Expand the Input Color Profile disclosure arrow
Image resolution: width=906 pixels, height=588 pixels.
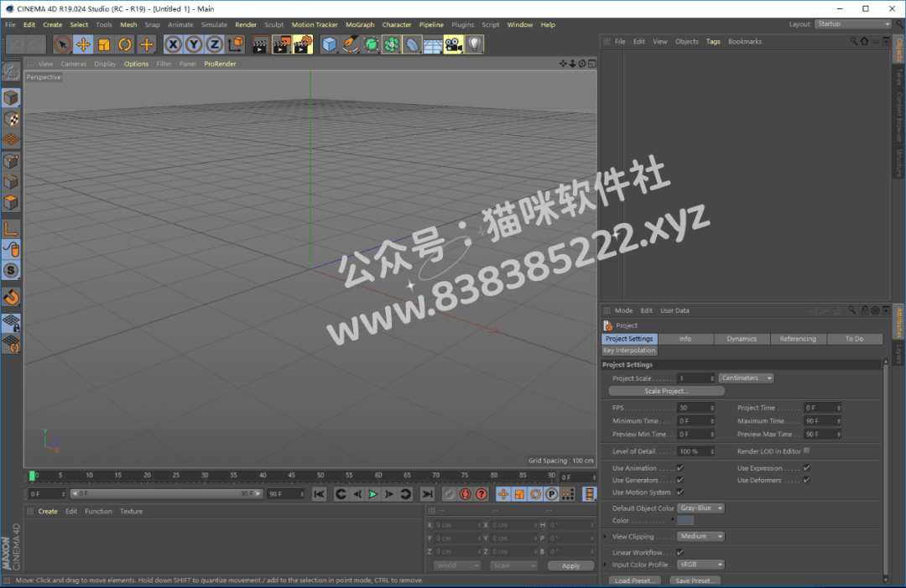pyautogui.click(x=606, y=565)
